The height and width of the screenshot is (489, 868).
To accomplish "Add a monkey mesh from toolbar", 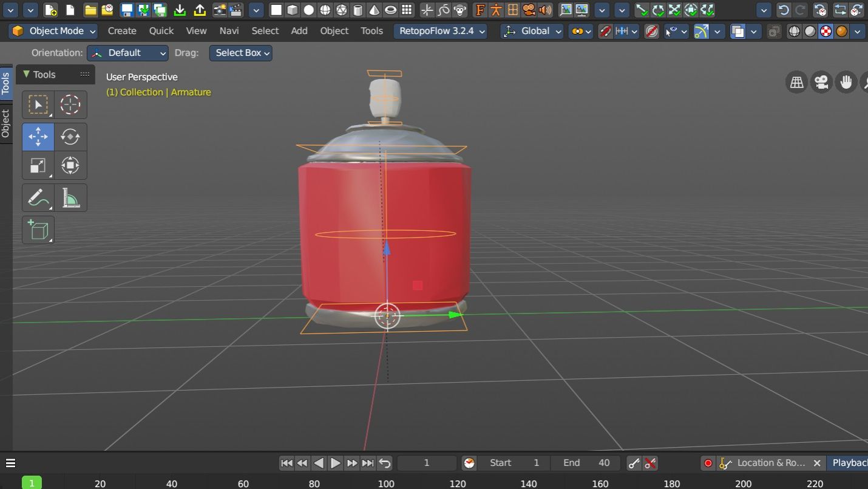I will click(460, 10).
